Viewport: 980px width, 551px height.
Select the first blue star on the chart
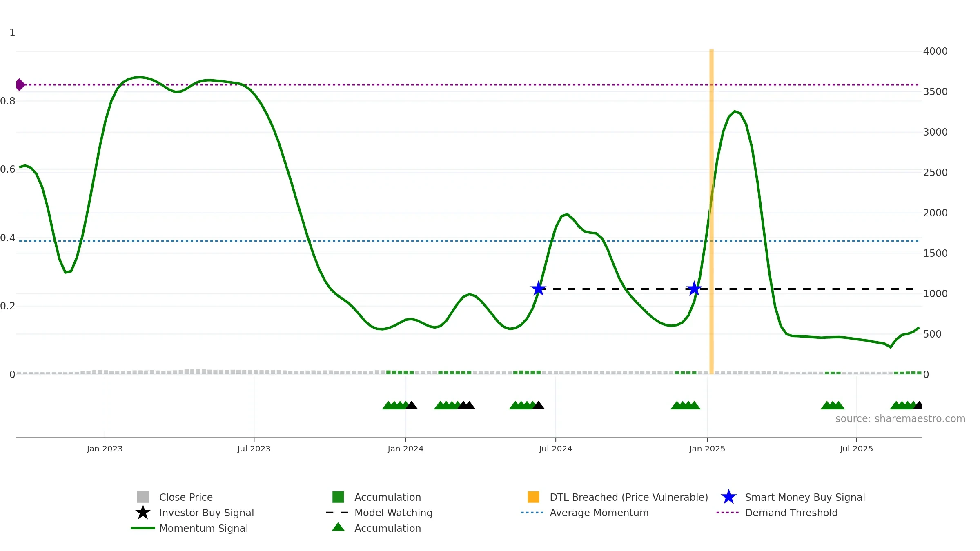[x=539, y=289]
